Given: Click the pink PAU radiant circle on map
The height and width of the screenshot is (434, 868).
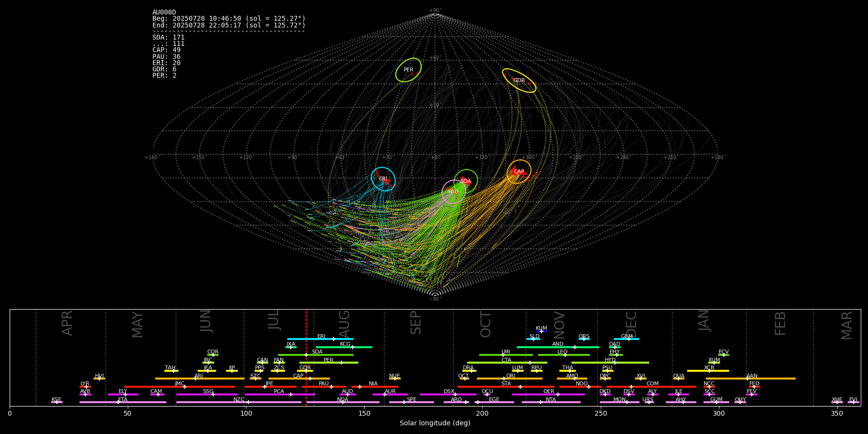Looking at the screenshot, I should click(454, 192).
